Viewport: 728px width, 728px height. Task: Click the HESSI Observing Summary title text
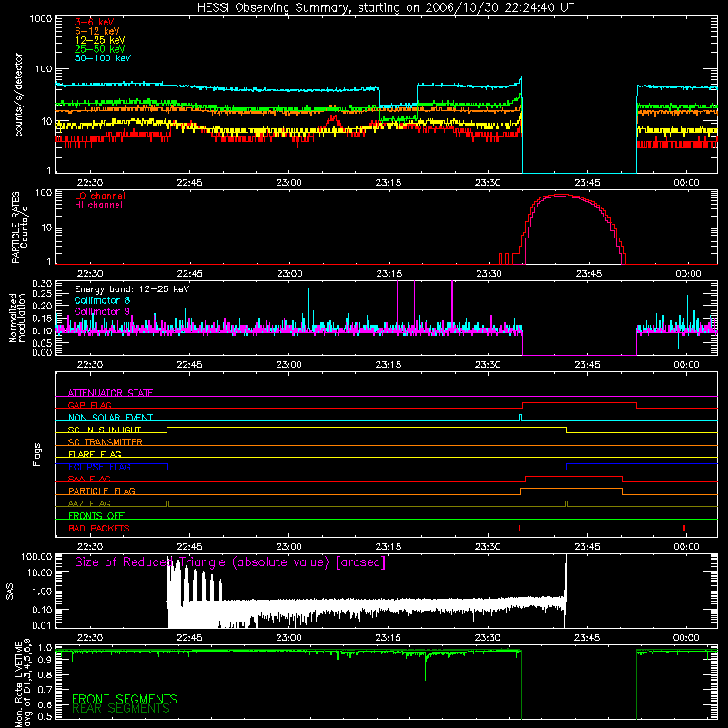[x=385, y=8]
